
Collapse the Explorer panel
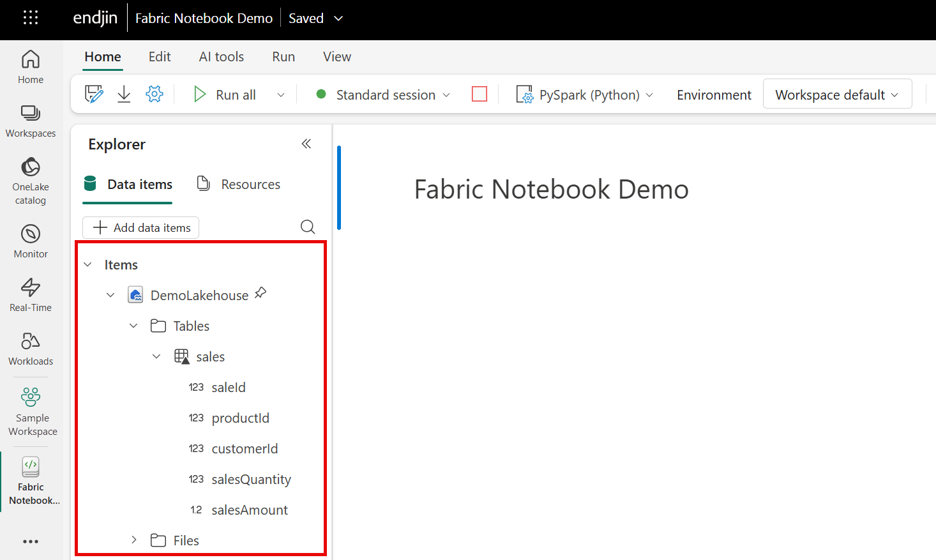pyautogui.click(x=306, y=144)
